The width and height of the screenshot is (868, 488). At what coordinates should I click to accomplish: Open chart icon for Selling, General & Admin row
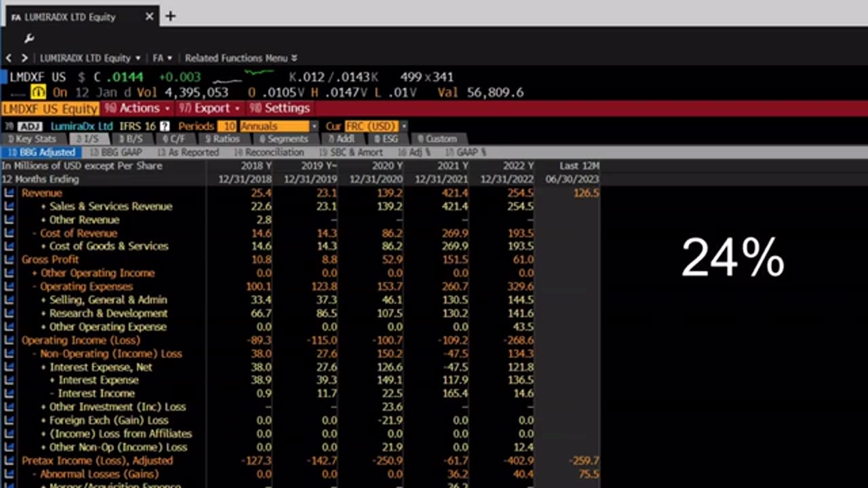[x=9, y=300]
